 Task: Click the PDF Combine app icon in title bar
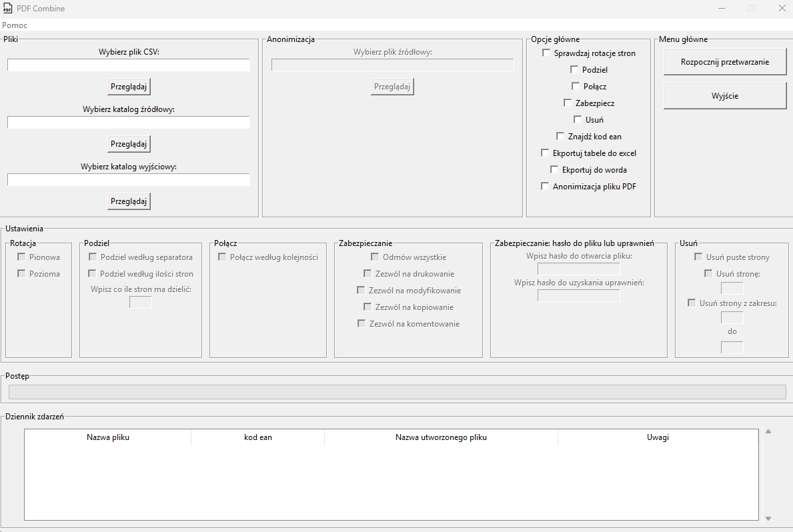[x=8, y=9]
